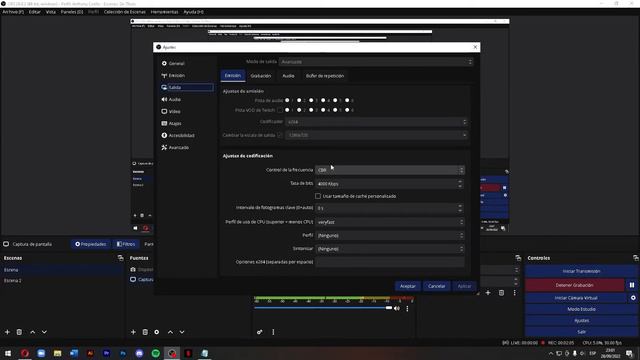The width and height of the screenshot is (640, 360).
Task: Switch to the Emisión output tab
Action: tap(233, 76)
